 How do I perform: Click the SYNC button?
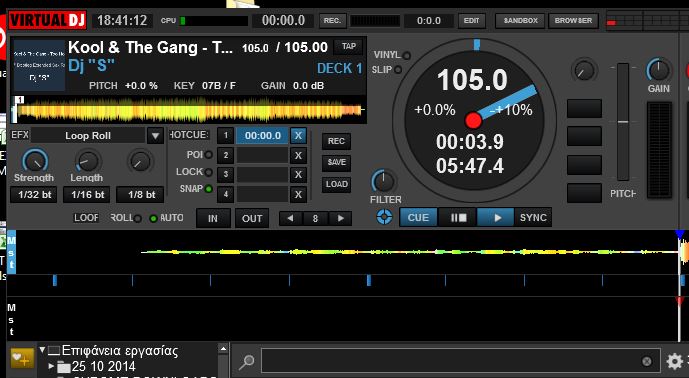coord(533,218)
